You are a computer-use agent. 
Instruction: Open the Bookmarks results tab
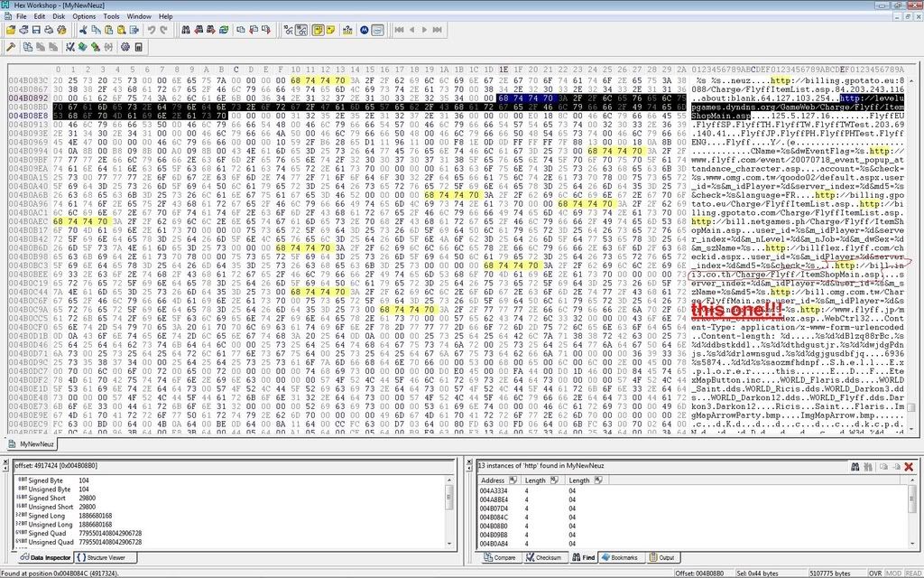pyautogui.click(x=623, y=558)
